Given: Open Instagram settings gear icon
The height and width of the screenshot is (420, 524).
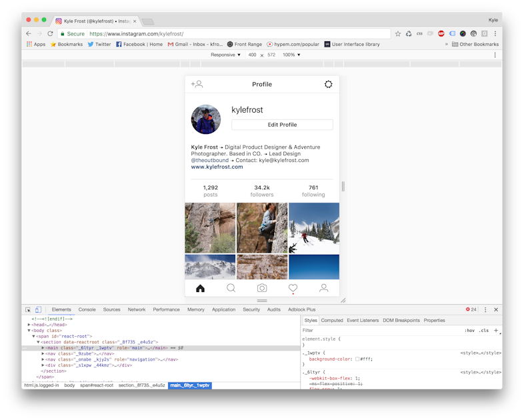Looking at the screenshot, I should pyautogui.click(x=328, y=85).
